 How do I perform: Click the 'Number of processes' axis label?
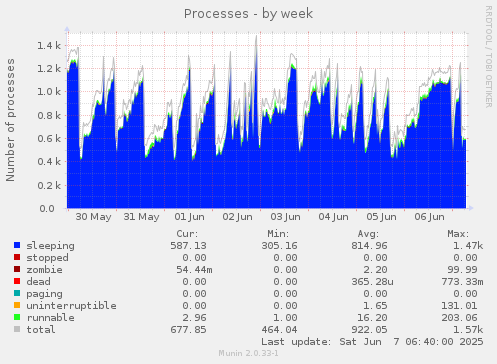(x=10, y=120)
